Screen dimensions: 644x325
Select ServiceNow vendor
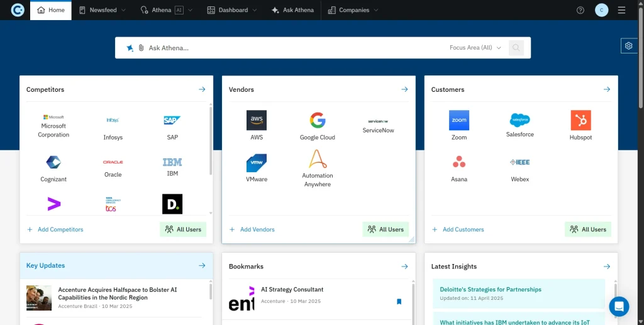(x=378, y=126)
